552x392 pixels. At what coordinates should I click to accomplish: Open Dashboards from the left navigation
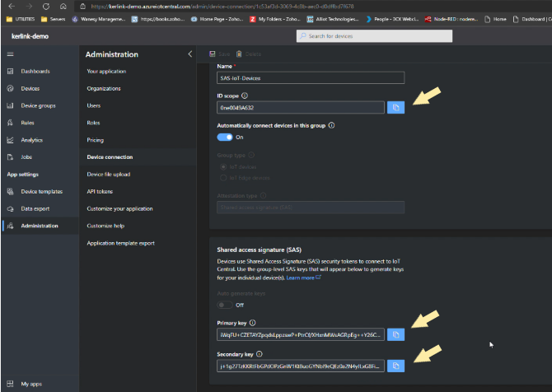[x=35, y=72]
